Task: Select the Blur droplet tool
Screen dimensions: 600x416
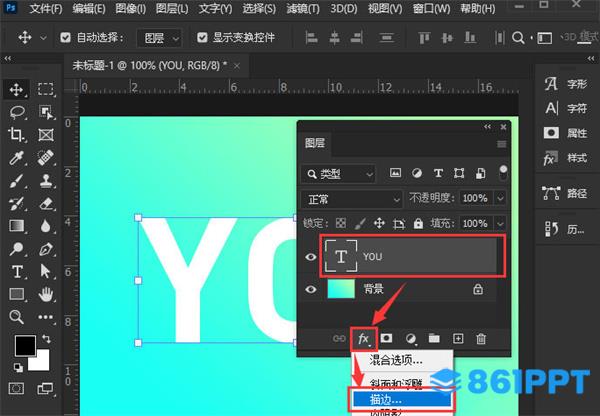Action: tap(46, 226)
